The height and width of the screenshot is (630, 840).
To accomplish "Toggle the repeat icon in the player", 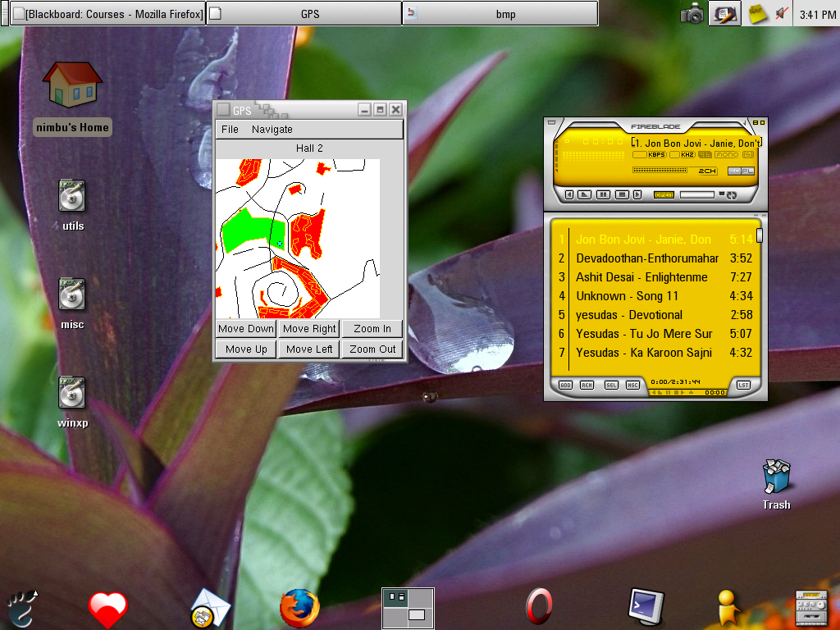I will (730, 194).
